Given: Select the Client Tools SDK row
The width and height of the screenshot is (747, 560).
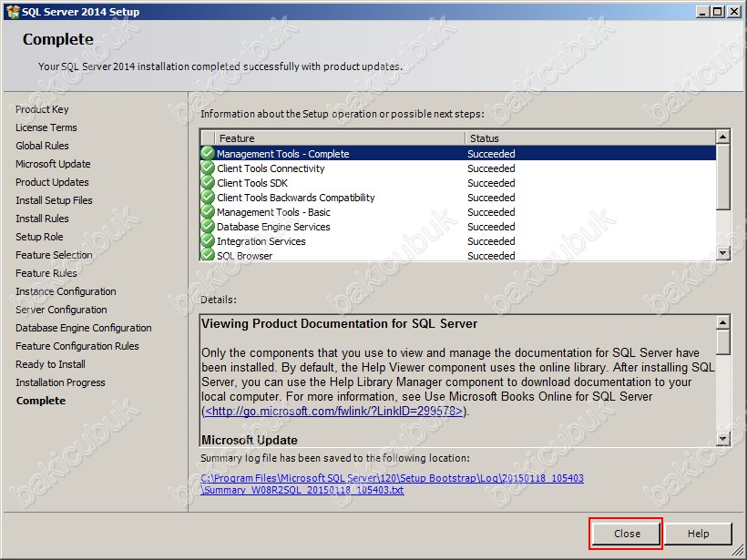Looking at the screenshot, I should pyautogui.click(x=458, y=183).
